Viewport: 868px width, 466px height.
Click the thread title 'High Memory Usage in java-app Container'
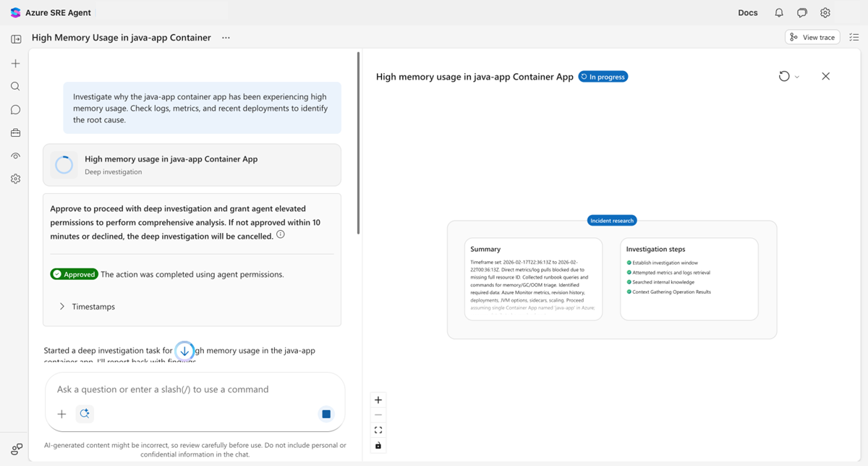[x=122, y=38]
